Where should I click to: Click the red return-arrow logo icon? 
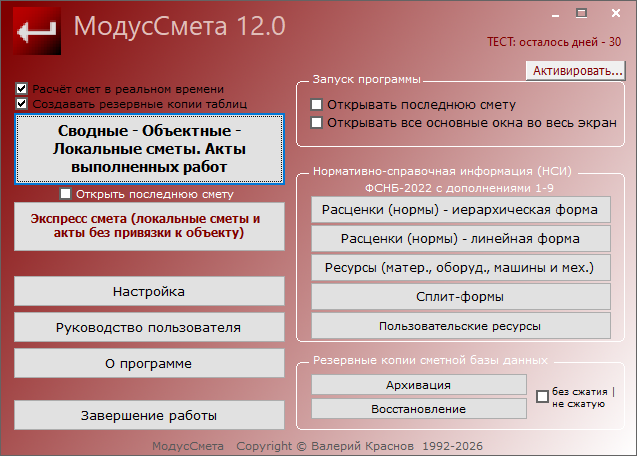tap(37, 31)
